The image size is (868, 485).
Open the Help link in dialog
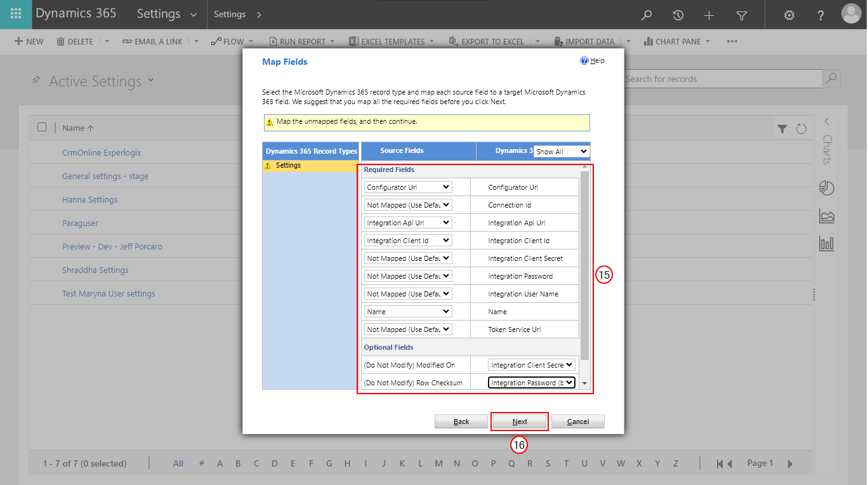(x=593, y=61)
